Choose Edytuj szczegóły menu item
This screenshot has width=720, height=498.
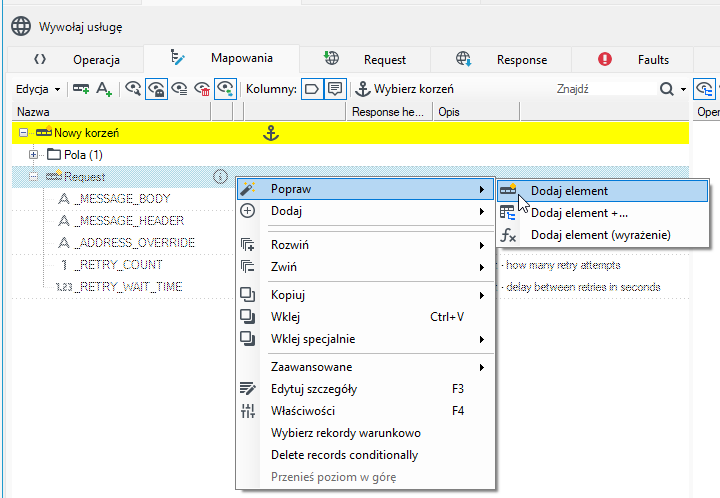[x=366, y=389]
